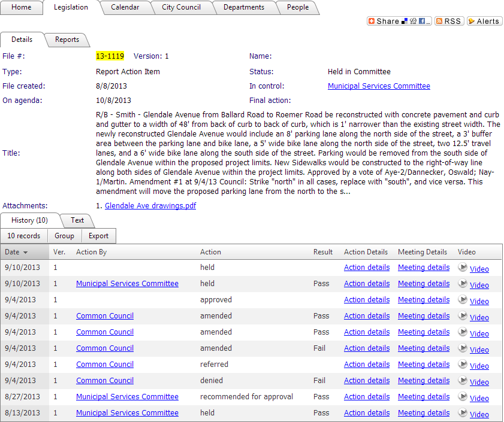Viewport: 504px width, 422px height.
Task: Open Municipal Services Committee link in 9/10/2013 row
Action: click(127, 284)
